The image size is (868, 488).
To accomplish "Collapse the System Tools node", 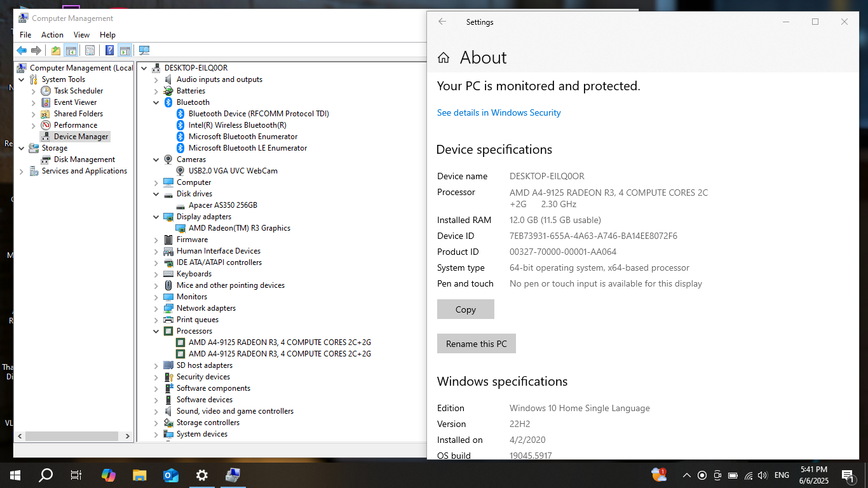I will point(22,79).
